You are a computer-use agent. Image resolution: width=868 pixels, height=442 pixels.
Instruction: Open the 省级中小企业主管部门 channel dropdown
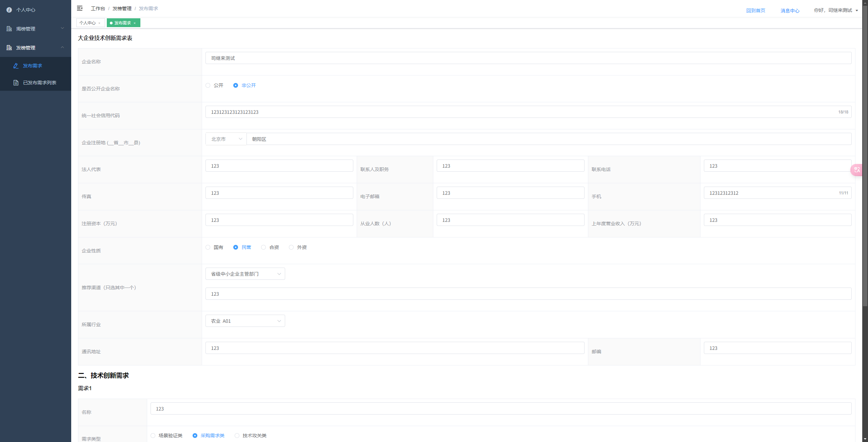coord(245,274)
